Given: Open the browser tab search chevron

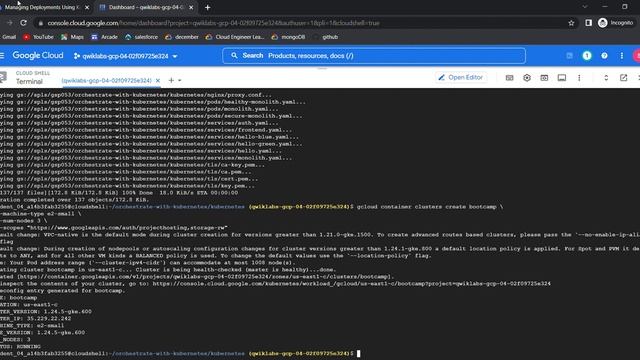Looking at the screenshot, I should click(x=585, y=7).
